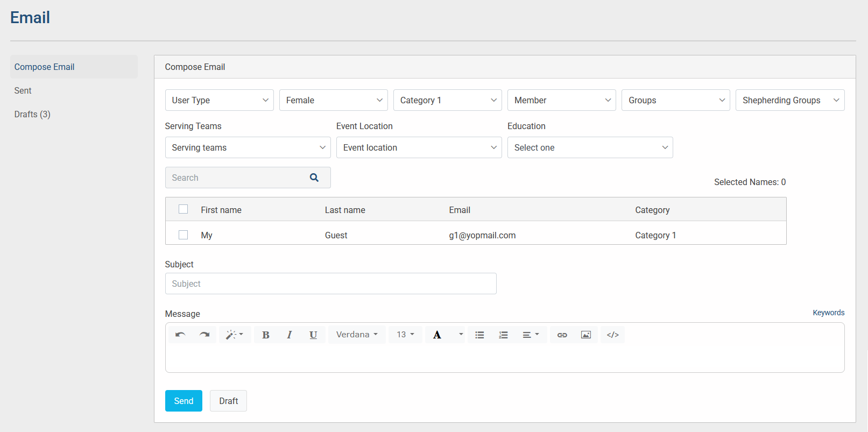Click the Undo icon in message toolbar
The height and width of the screenshot is (432, 868).
(x=180, y=335)
